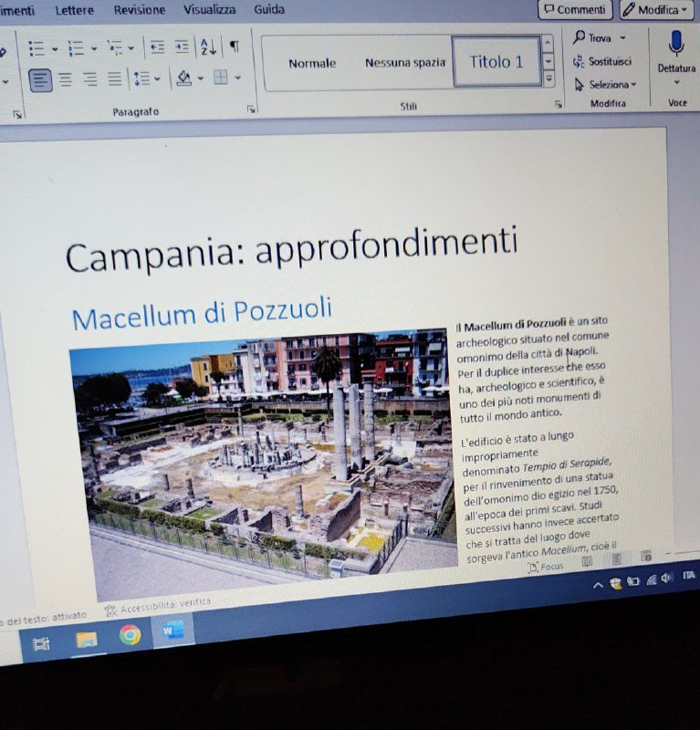
Task: Open the shading color fill dropdown
Action: pyautogui.click(x=199, y=79)
